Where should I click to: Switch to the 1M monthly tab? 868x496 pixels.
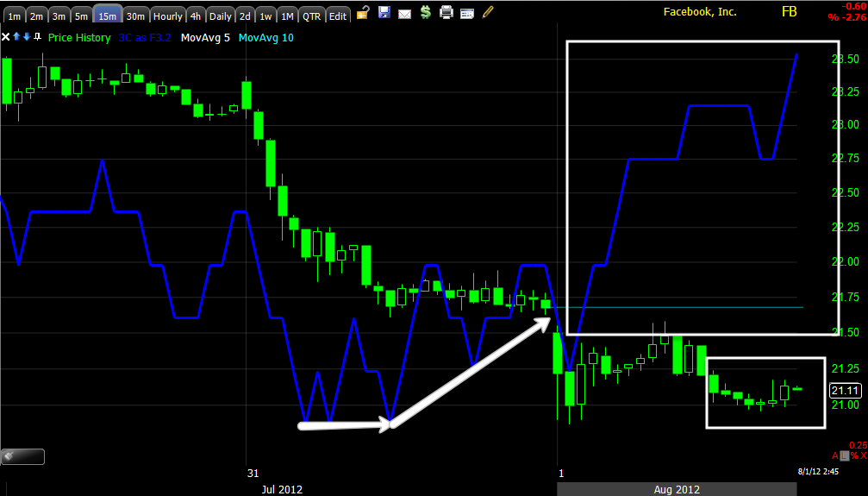click(287, 16)
